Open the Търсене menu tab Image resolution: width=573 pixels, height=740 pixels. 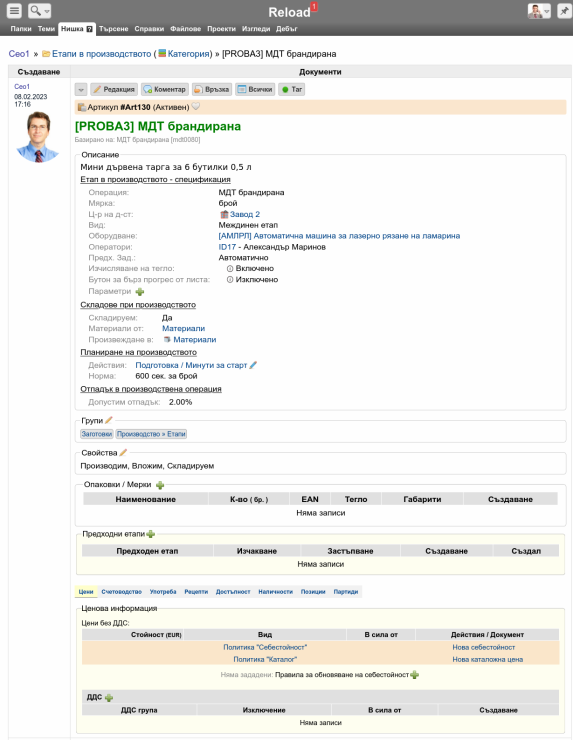(x=113, y=29)
